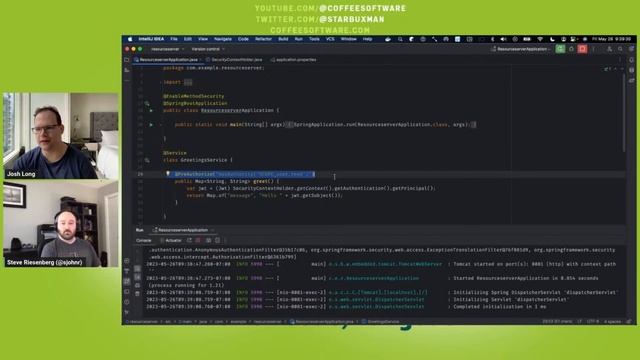This screenshot has width=640, height=360.
Task: Open the Apple menu
Action: (x=130, y=39)
